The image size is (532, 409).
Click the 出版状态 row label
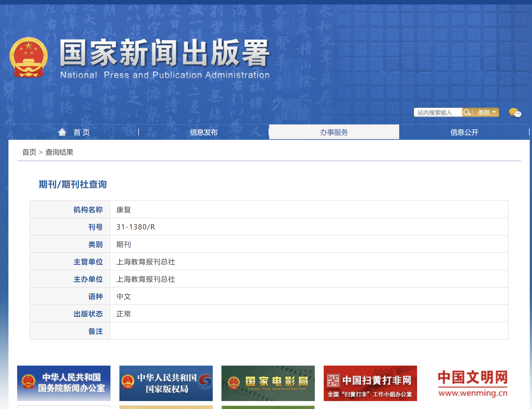[x=88, y=314]
